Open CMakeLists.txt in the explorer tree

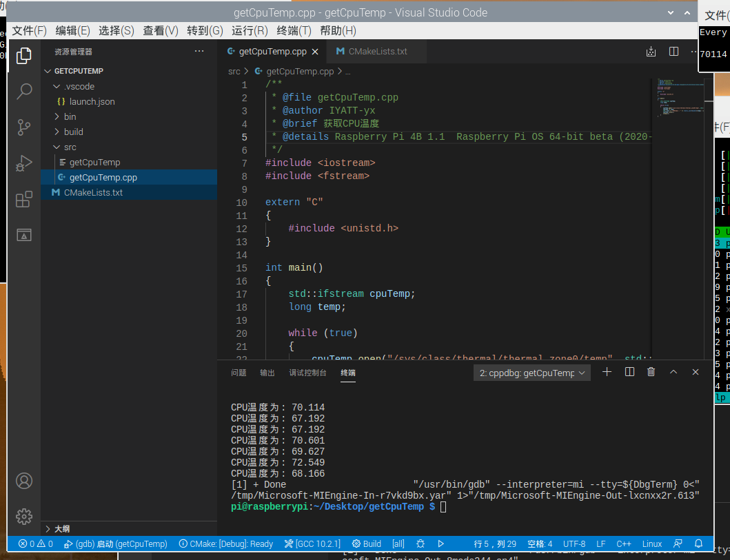[129, 193]
